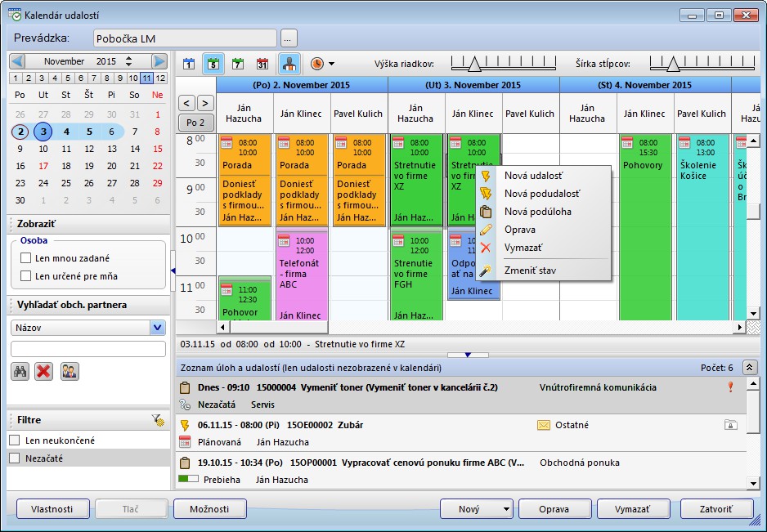This screenshot has width=767, height=532.
Task: Click the Prevádzka browse ellipsis button
Action: pos(288,38)
